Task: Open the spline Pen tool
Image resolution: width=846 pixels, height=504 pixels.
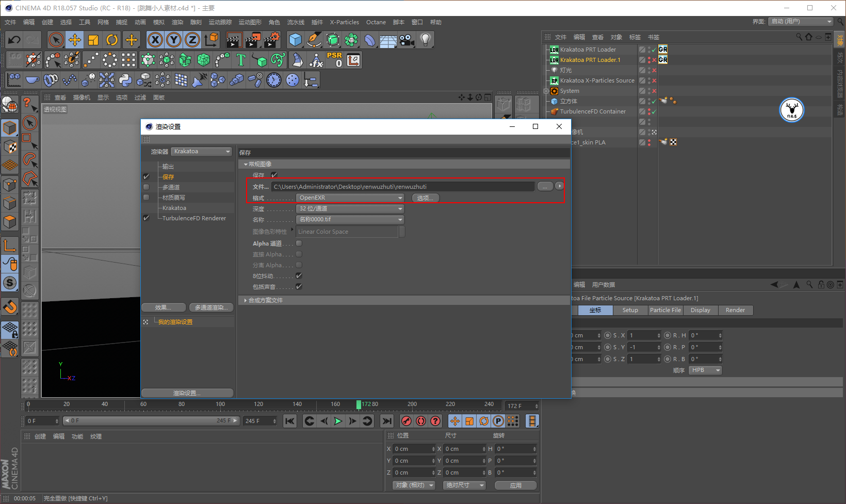Action: pyautogui.click(x=314, y=40)
